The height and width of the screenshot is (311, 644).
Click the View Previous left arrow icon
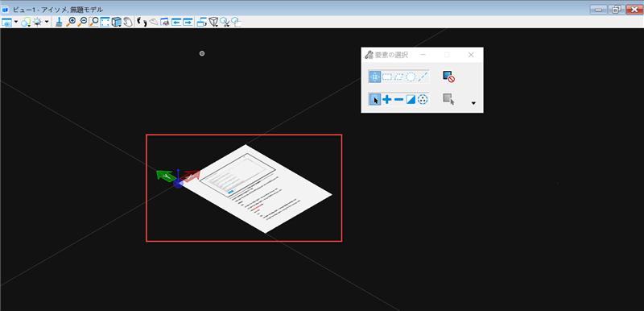[x=176, y=23]
